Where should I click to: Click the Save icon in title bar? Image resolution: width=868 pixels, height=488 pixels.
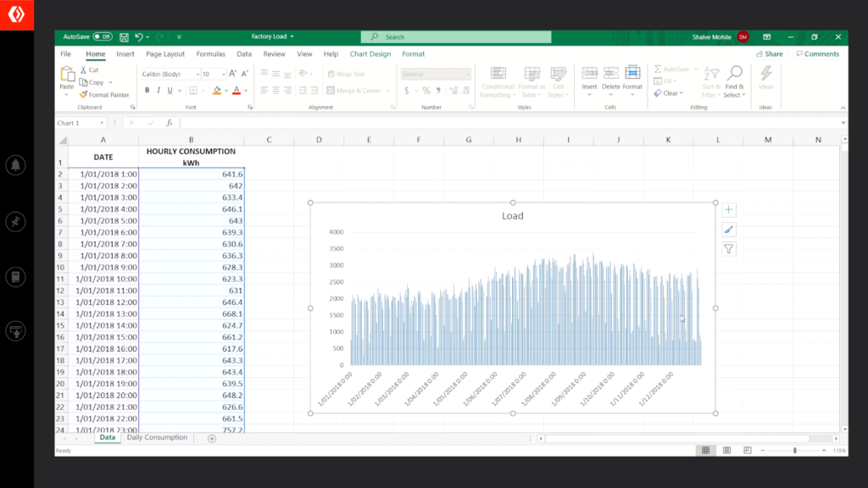pos(124,37)
